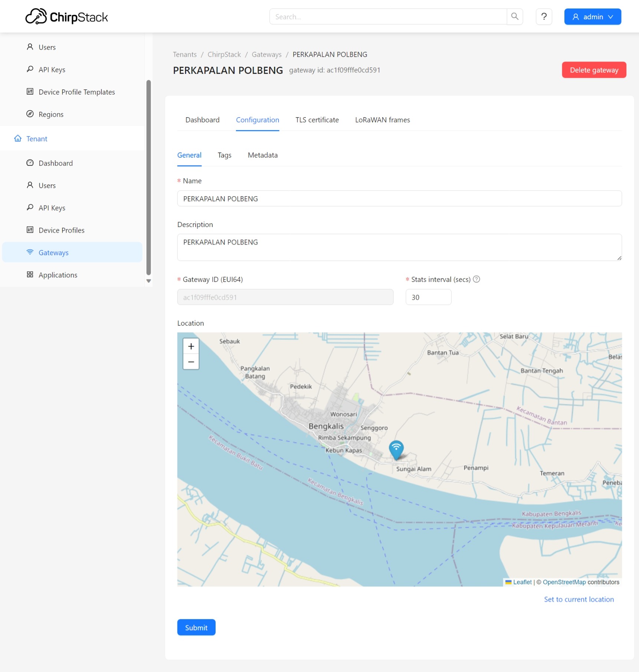This screenshot has width=639, height=672.
Task: Zoom in on the location map
Action: [x=191, y=346]
